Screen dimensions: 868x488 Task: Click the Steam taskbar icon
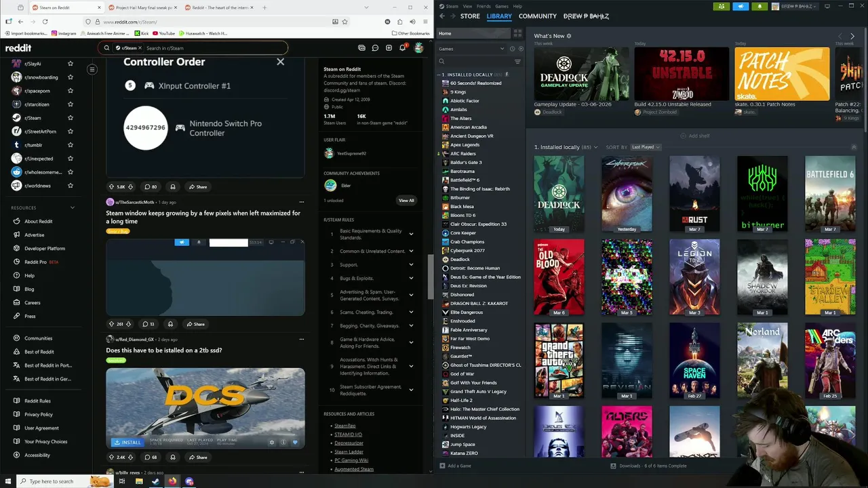click(x=155, y=481)
